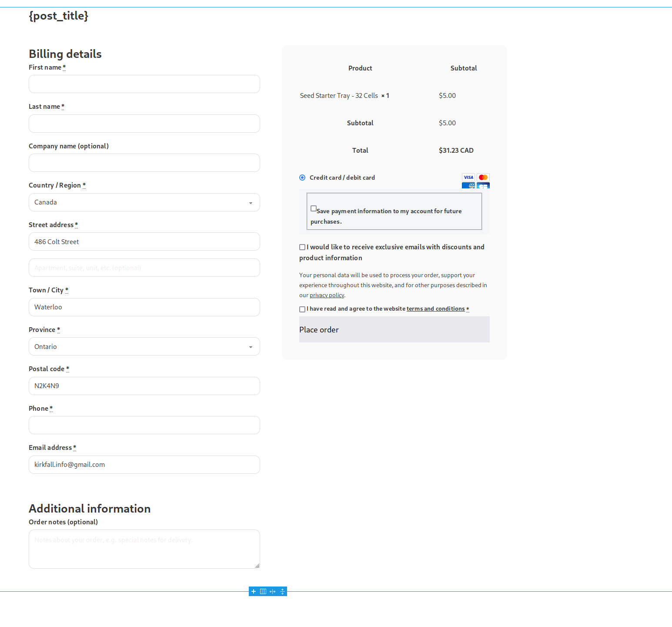Open the privacy policy link
Image resolution: width=672 pixels, height=627 pixels.
[x=327, y=295]
